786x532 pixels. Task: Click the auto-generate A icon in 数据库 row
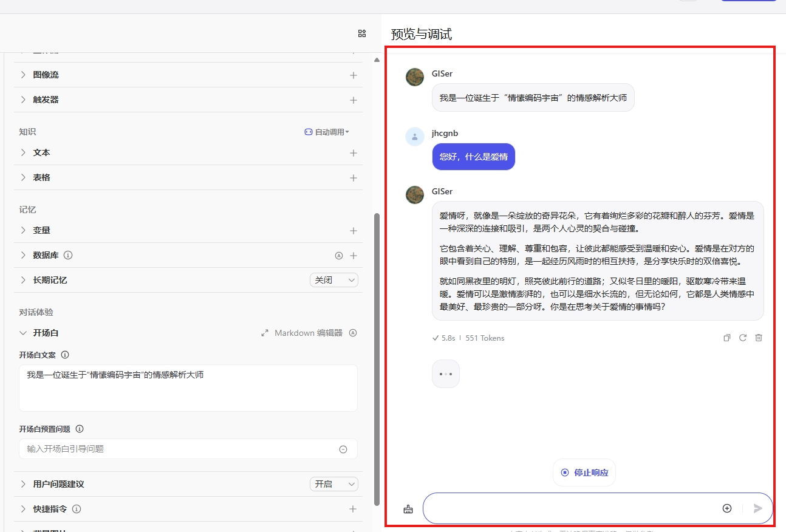pos(339,256)
